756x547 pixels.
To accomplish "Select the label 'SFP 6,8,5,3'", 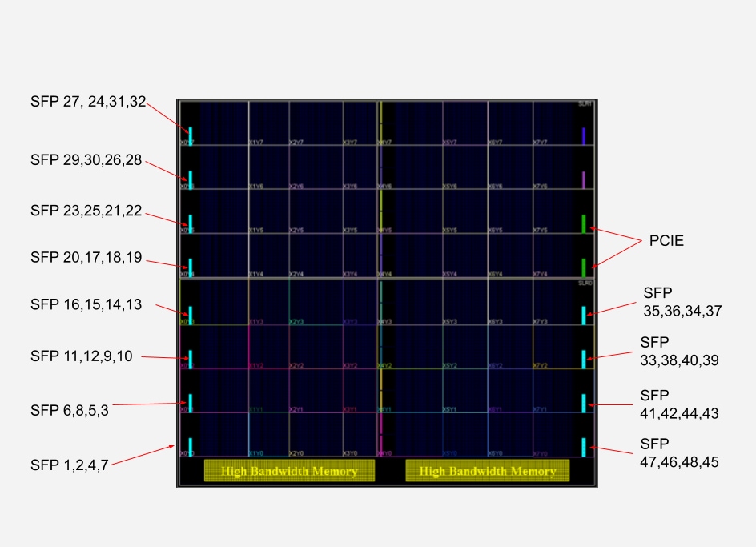I will 70,411.
